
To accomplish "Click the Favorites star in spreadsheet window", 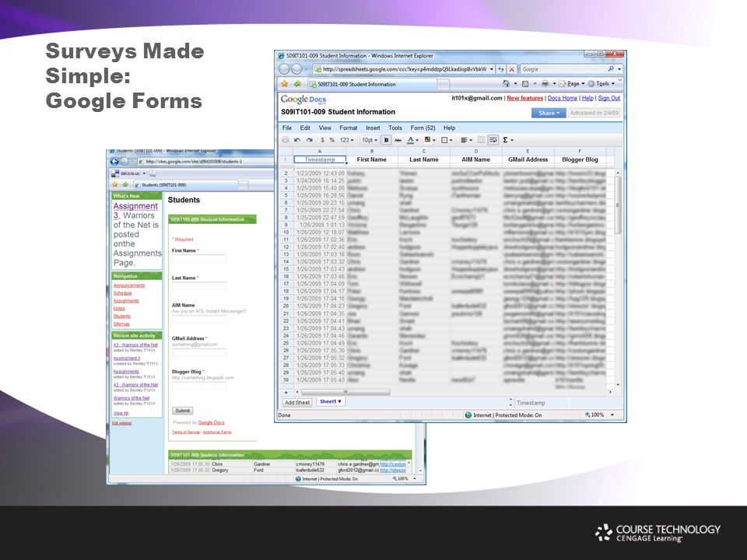I will coord(285,84).
